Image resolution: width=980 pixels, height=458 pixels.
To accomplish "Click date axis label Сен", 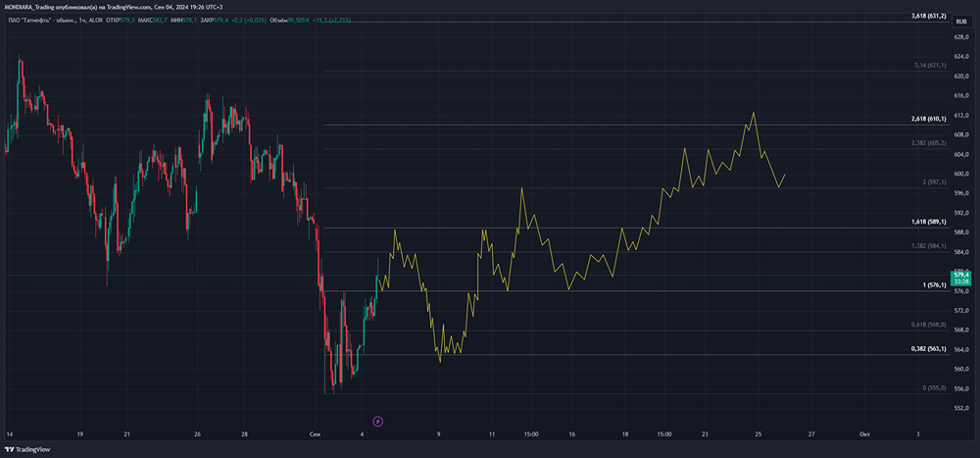I will click(x=315, y=433).
